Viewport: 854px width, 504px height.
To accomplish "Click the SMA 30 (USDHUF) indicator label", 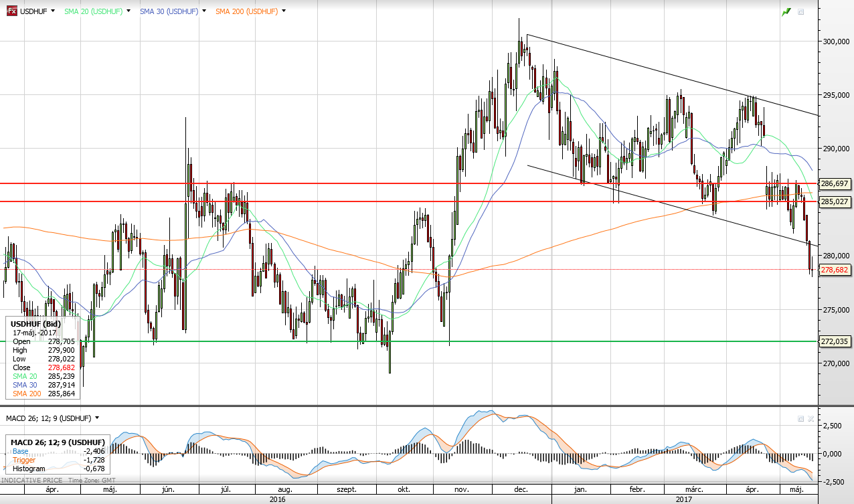I will click(169, 11).
